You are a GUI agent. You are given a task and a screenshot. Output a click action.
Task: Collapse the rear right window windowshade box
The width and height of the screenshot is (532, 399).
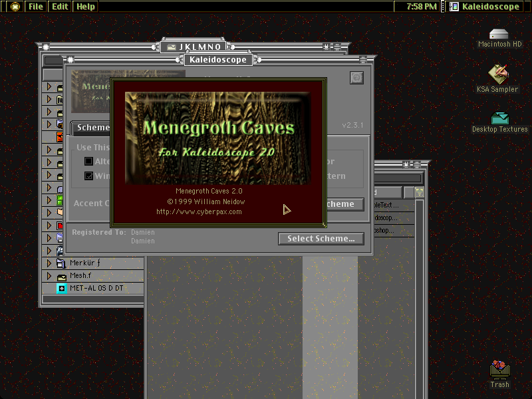[417, 165]
